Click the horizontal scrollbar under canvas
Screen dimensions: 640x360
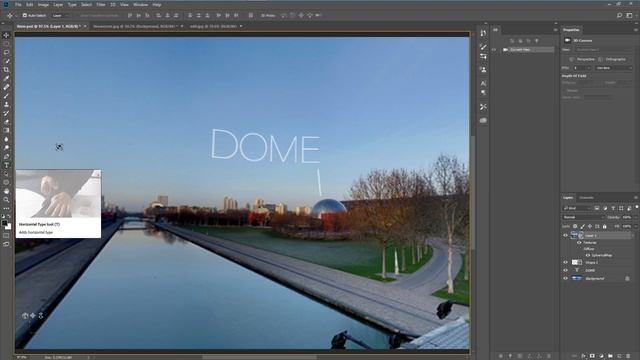pyautogui.click(x=259, y=357)
